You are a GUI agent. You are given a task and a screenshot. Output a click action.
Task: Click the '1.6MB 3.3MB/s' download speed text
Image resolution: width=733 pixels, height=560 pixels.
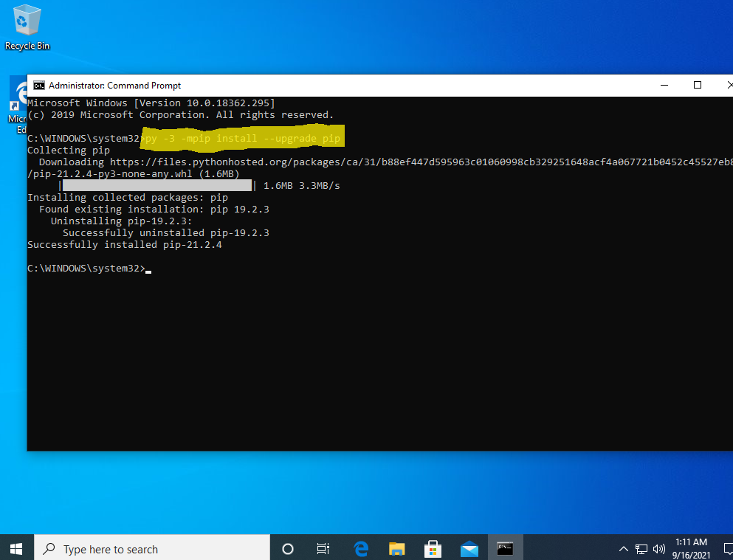click(x=301, y=186)
